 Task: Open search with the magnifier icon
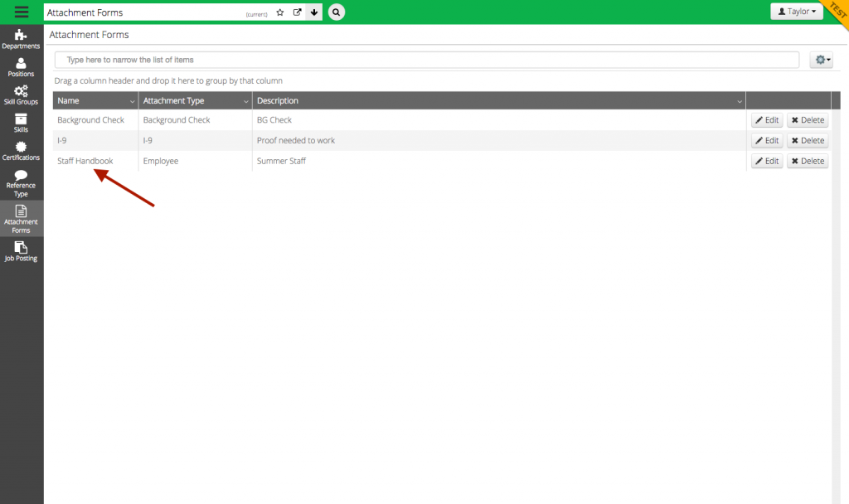(336, 12)
